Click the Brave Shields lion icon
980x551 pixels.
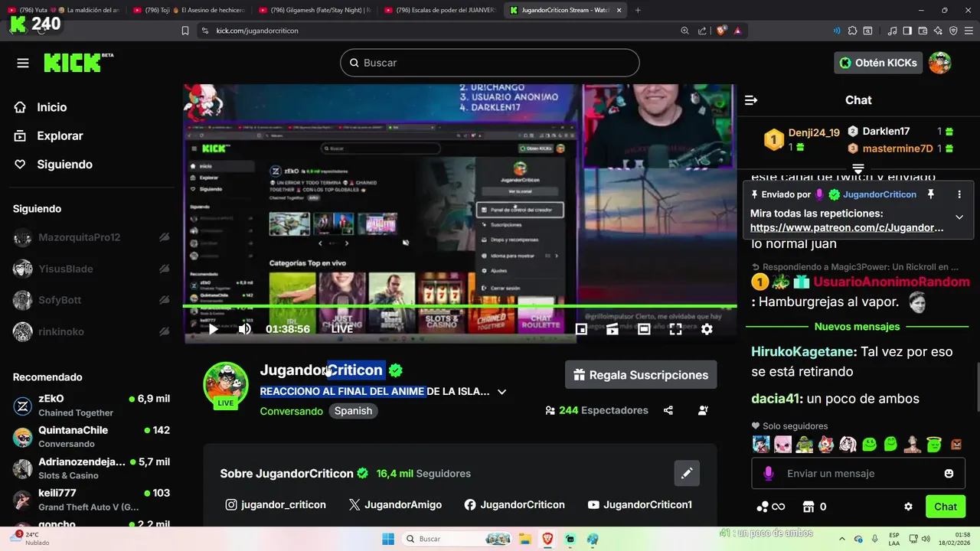tap(720, 31)
